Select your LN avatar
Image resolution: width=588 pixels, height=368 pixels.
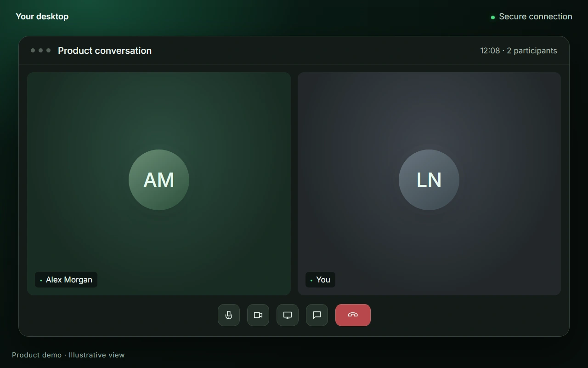coord(429,180)
